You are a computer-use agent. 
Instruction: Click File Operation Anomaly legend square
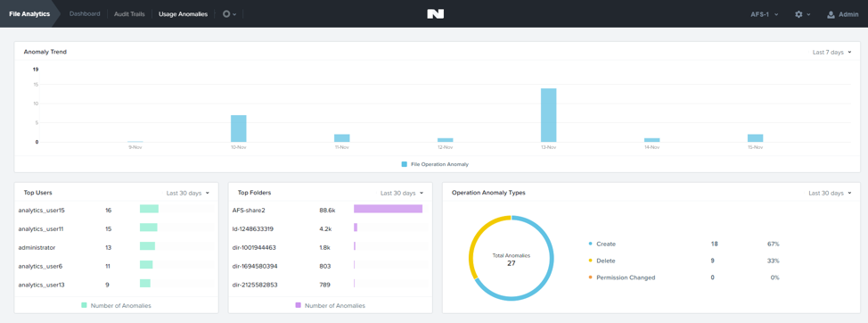[x=404, y=164]
